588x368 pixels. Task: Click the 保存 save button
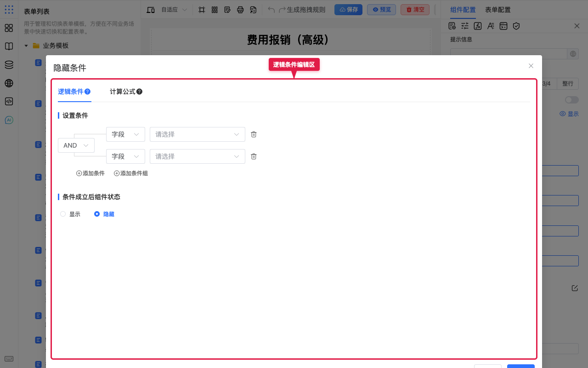tap(348, 10)
